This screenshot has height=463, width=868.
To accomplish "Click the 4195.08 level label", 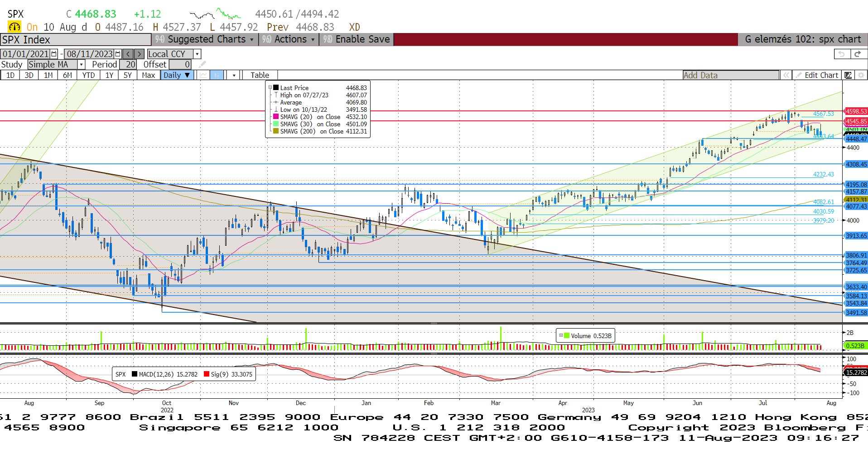I will 856,185.
